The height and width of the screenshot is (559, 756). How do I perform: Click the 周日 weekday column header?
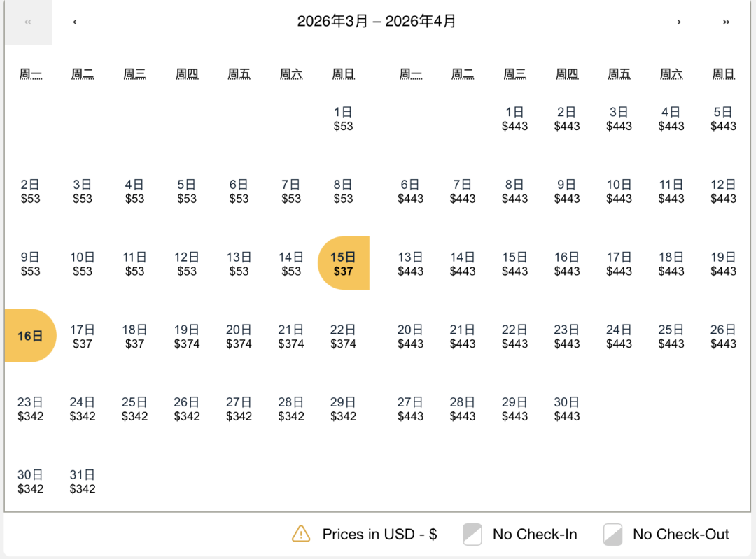pos(343,73)
